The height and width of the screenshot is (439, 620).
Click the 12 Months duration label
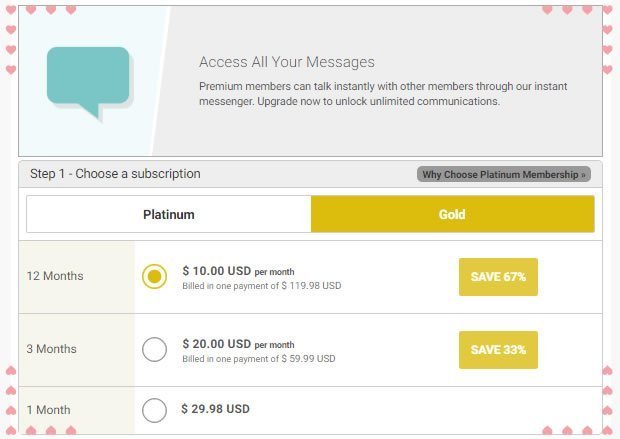coord(55,276)
